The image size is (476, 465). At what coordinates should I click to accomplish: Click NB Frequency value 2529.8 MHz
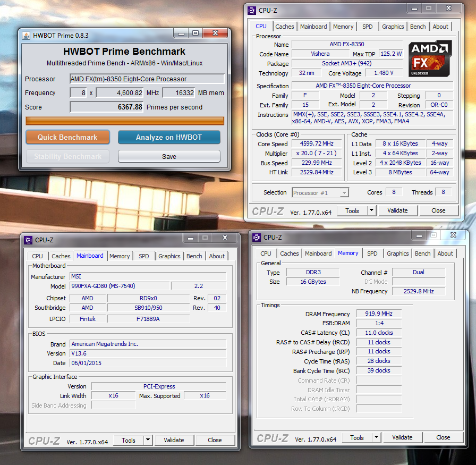pyautogui.click(x=419, y=291)
